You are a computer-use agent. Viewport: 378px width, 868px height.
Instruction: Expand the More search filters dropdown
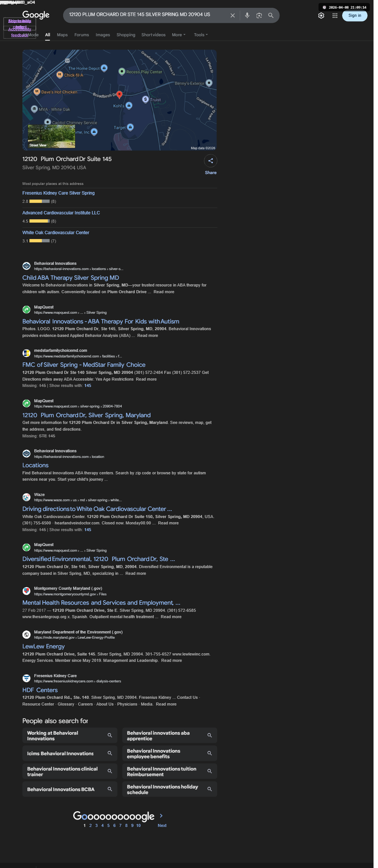(179, 35)
